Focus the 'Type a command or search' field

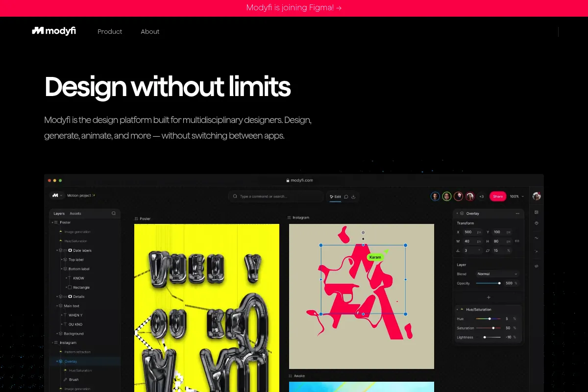(x=276, y=196)
